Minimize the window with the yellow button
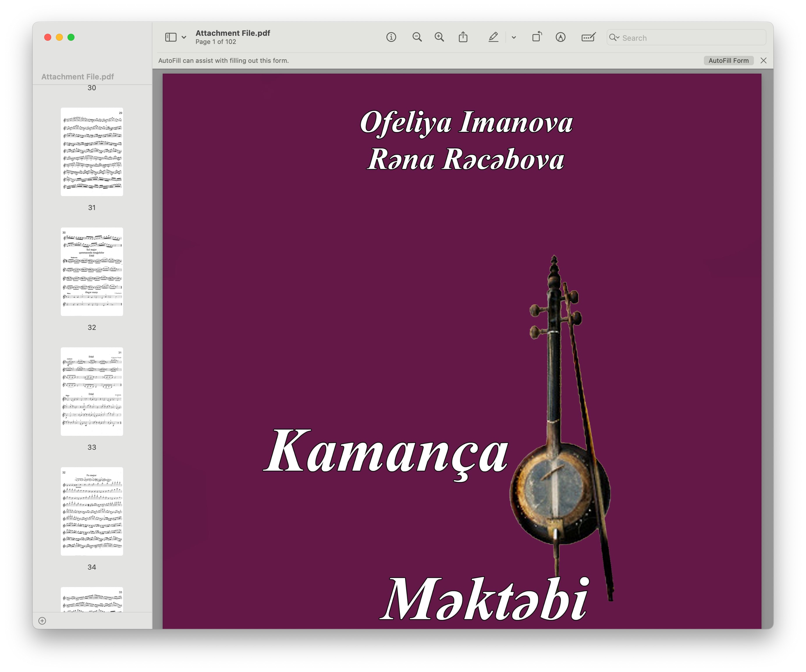Image resolution: width=806 pixels, height=672 pixels. point(59,37)
